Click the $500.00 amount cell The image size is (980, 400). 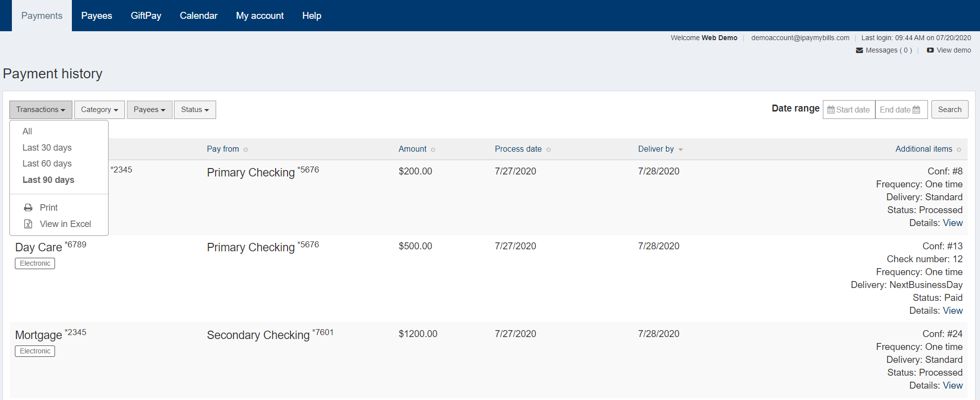pyautogui.click(x=415, y=246)
